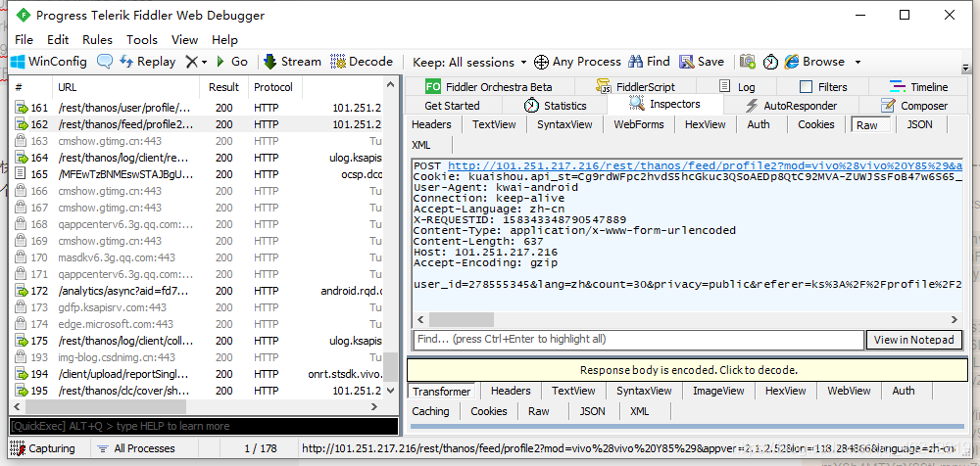This screenshot has width=980, height=466.
Task: Click the raw request horizontal scrollbar
Action: click(x=462, y=320)
